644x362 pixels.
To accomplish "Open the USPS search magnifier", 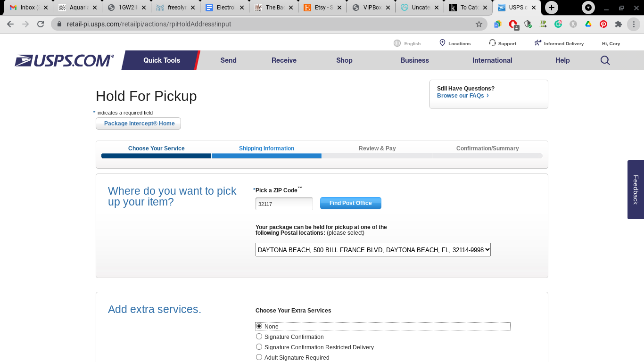I will (605, 60).
